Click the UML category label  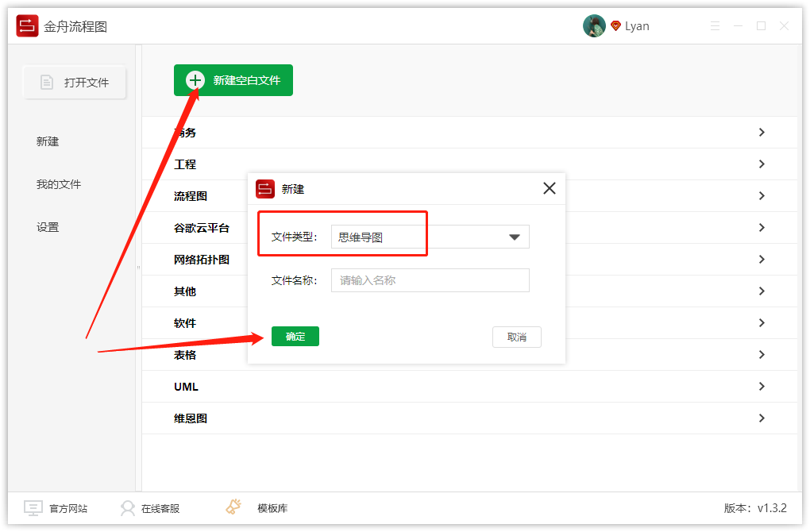coord(186,387)
